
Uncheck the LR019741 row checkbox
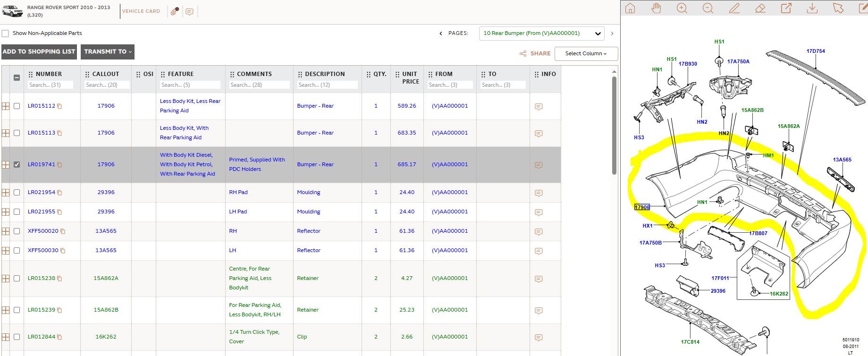click(17, 165)
